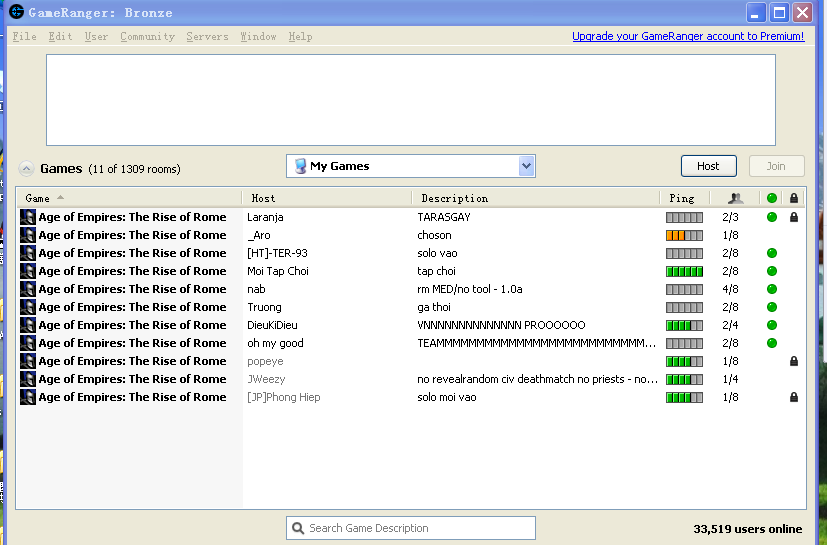This screenshot has height=545, width=827.
Task: Open the Community menu
Action: [x=147, y=37]
